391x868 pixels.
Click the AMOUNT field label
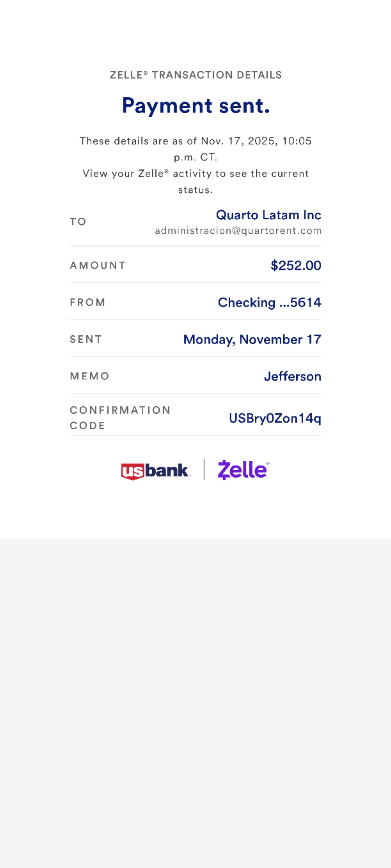[98, 266]
